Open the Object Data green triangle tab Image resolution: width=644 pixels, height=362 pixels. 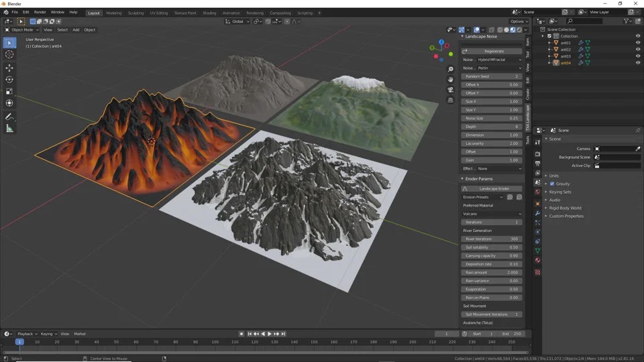pos(537,251)
